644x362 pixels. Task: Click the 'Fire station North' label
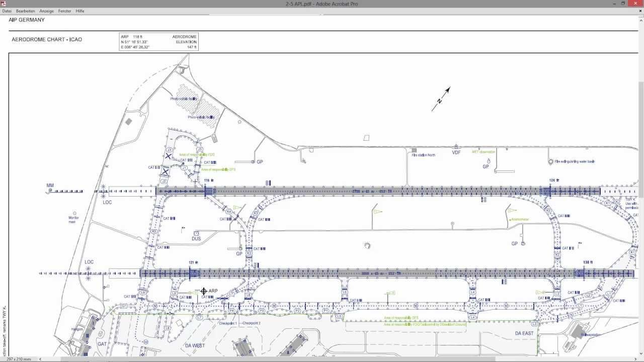pos(424,155)
